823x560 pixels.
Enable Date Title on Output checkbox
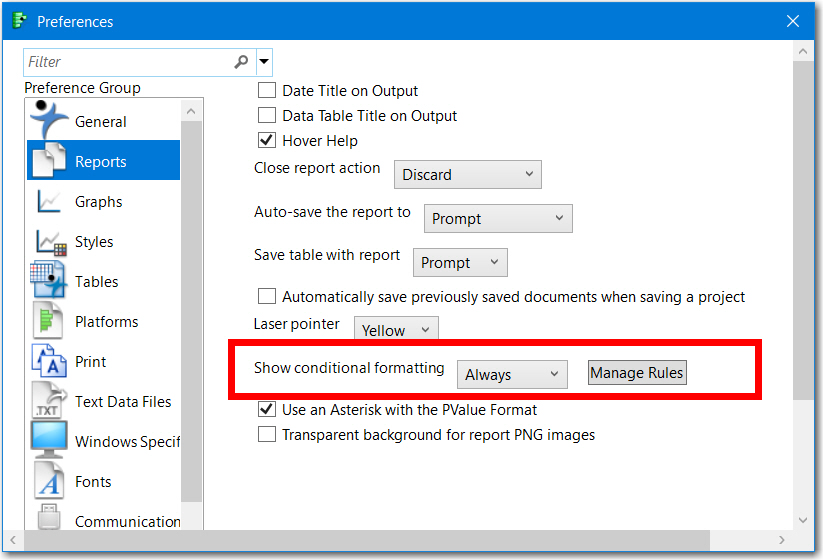point(267,91)
